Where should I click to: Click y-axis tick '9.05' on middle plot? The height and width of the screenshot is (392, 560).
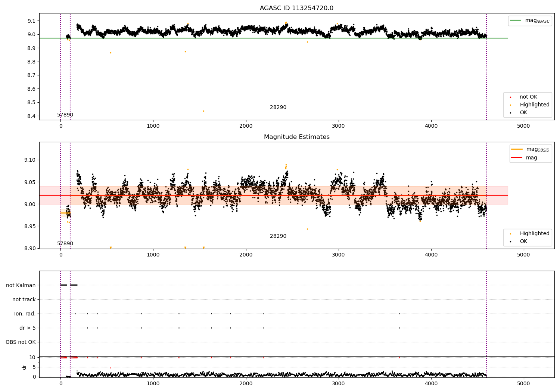[x=30, y=182]
